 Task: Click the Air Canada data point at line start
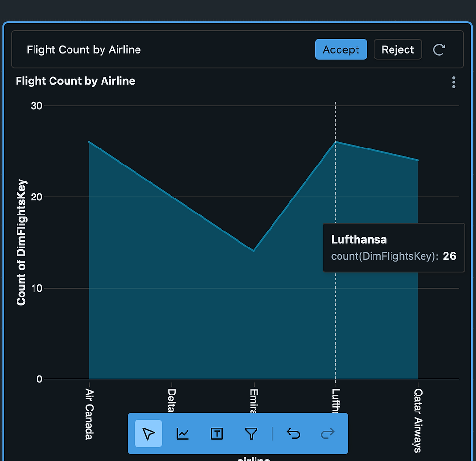[x=89, y=142]
